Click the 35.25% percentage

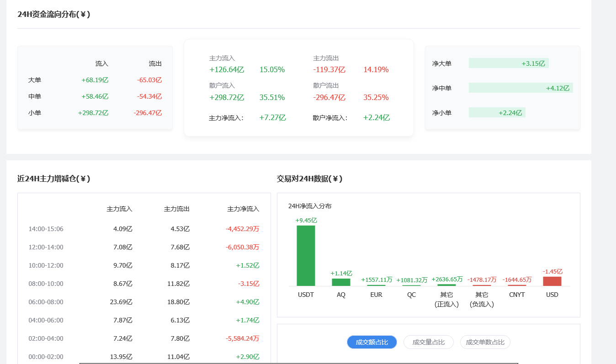376,97
